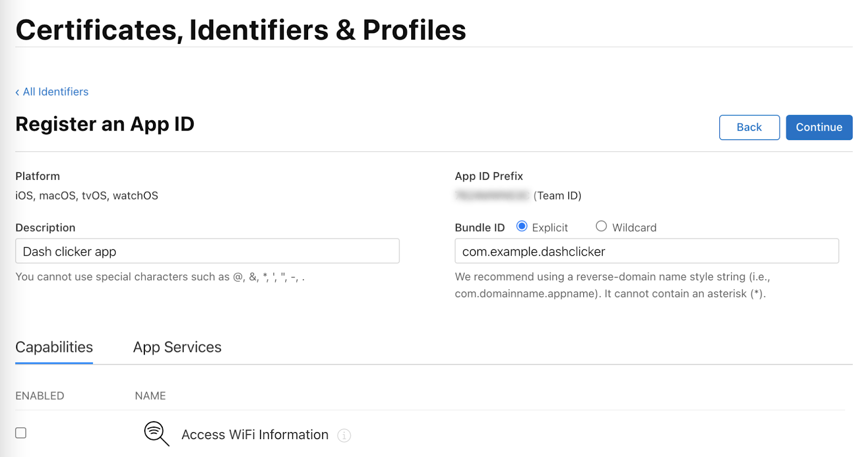Click the NAME column header

pyautogui.click(x=150, y=396)
